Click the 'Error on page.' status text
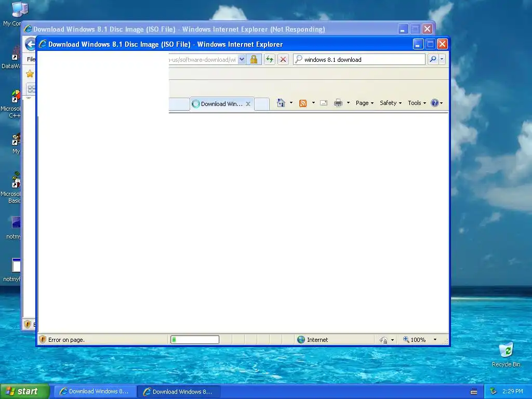 [x=66, y=340]
